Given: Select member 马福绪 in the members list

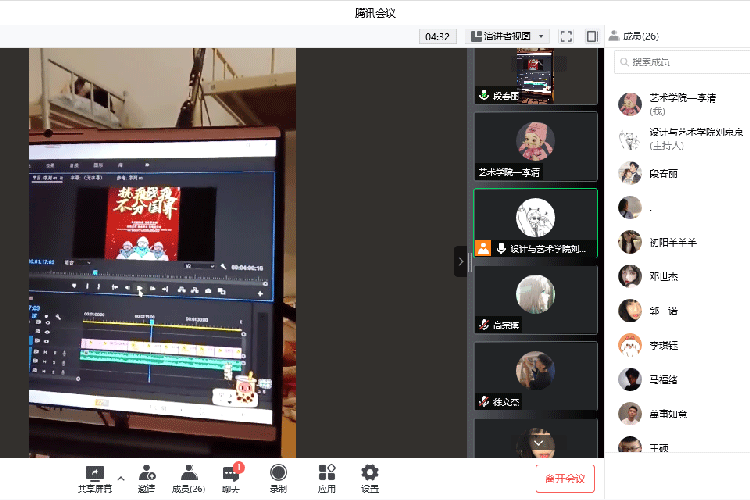Looking at the screenshot, I should (x=663, y=379).
